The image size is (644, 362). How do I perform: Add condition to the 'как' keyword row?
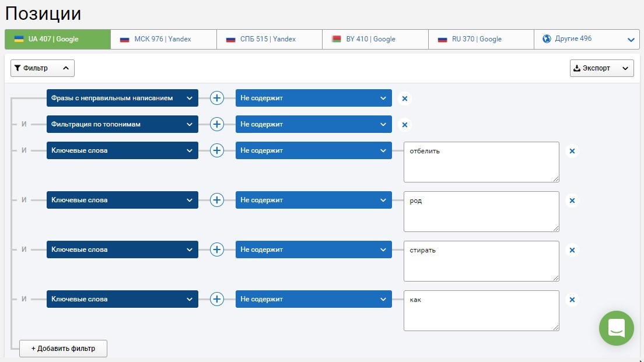tap(217, 299)
